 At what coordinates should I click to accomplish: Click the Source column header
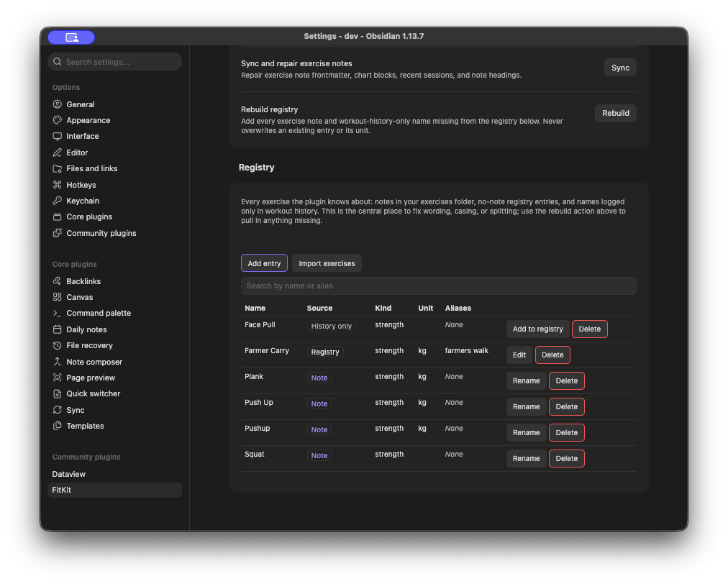319,309
